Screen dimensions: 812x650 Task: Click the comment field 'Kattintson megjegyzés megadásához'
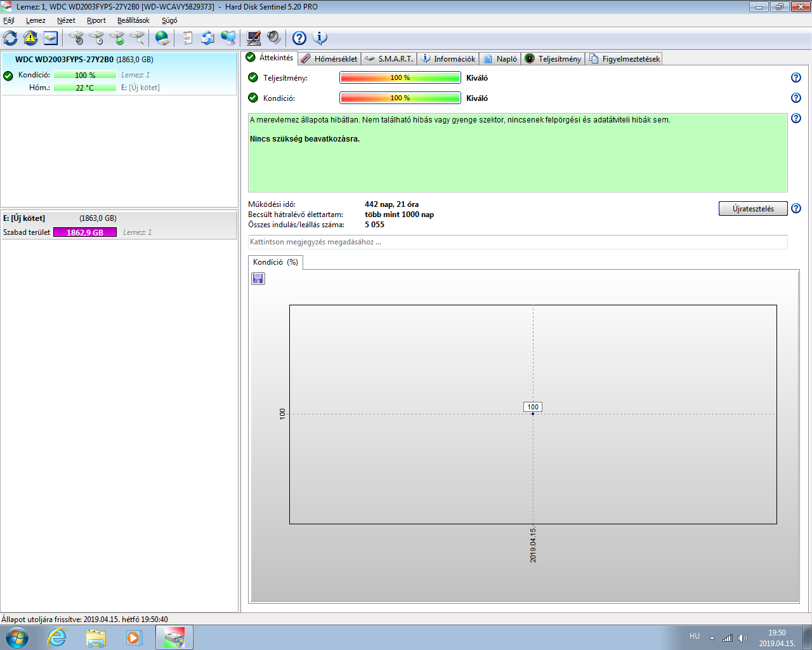coord(518,242)
